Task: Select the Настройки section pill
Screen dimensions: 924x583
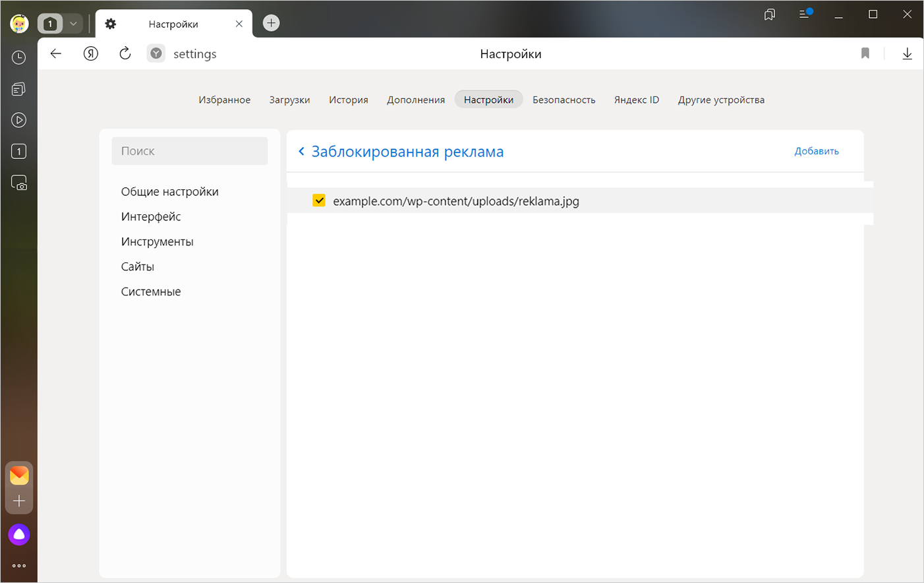Action: pyautogui.click(x=488, y=100)
